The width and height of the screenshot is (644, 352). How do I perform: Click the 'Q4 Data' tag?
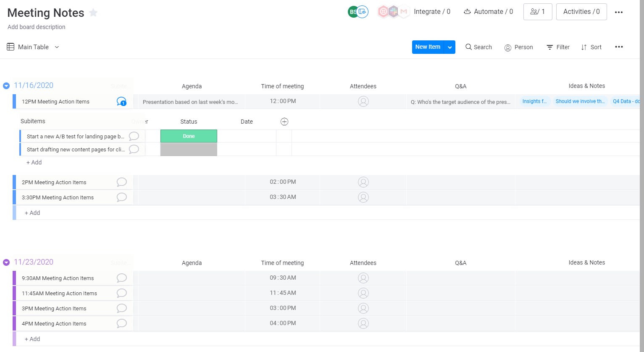click(x=626, y=101)
